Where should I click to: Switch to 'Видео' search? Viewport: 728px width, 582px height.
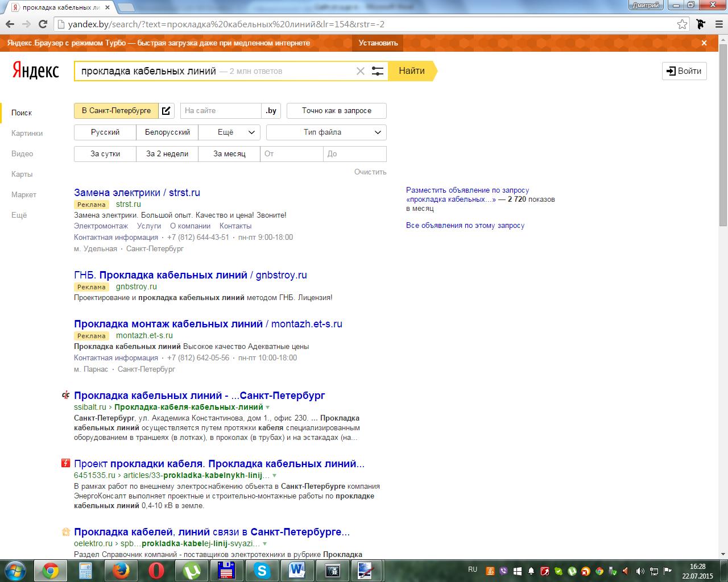click(x=22, y=153)
